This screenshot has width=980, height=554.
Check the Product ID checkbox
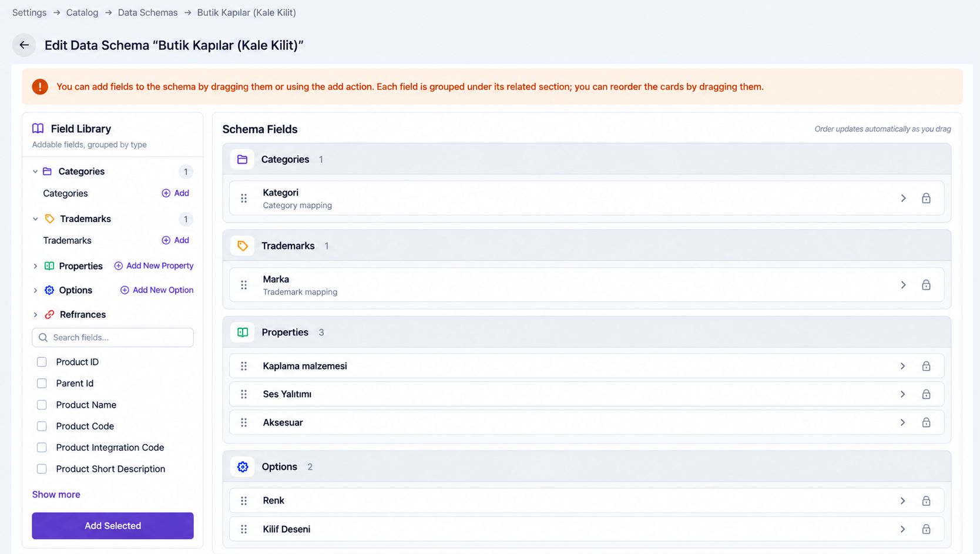(x=42, y=362)
